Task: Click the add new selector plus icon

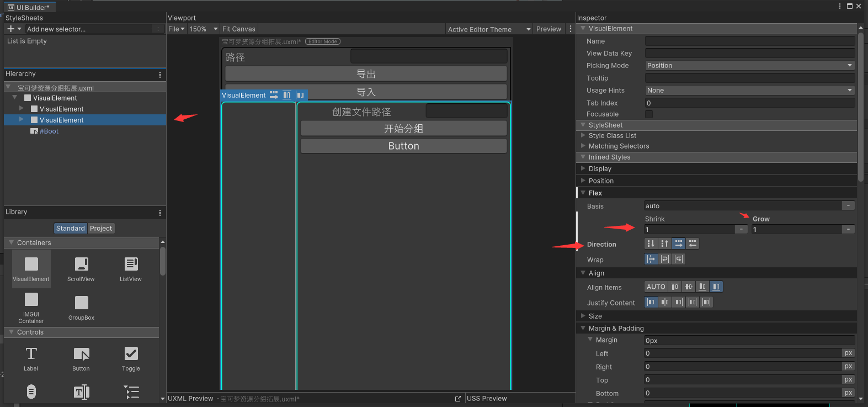Action: coord(11,29)
